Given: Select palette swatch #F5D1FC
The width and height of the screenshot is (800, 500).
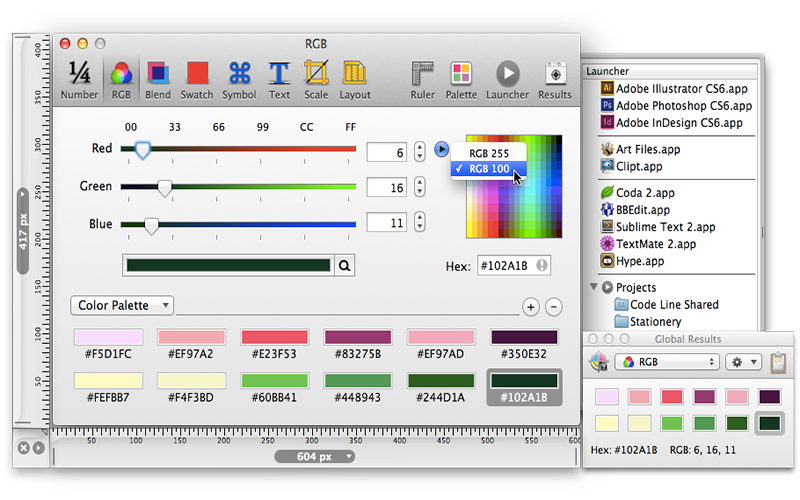Looking at the screenshot, I should [x=108, y=337].
